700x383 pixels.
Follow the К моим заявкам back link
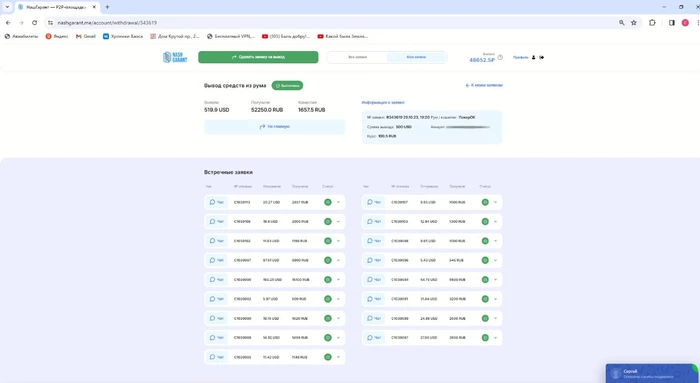point(484,85)
